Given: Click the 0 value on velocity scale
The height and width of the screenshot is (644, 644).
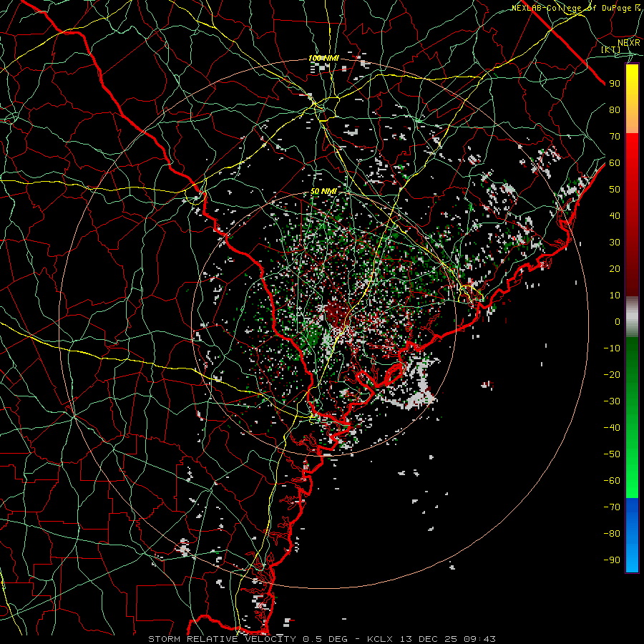Looking at the screenshot, I should tap(618, 321).
